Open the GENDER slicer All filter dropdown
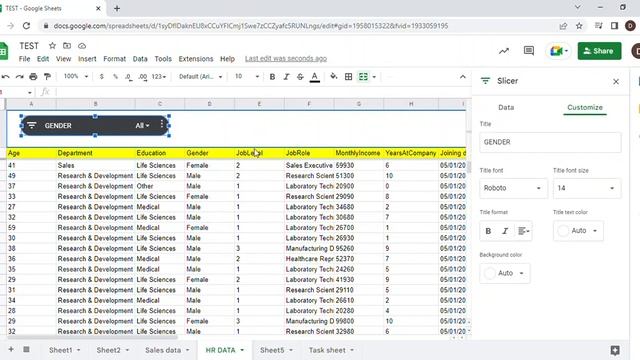The image size is (640, 360). (x=142, y=126)
